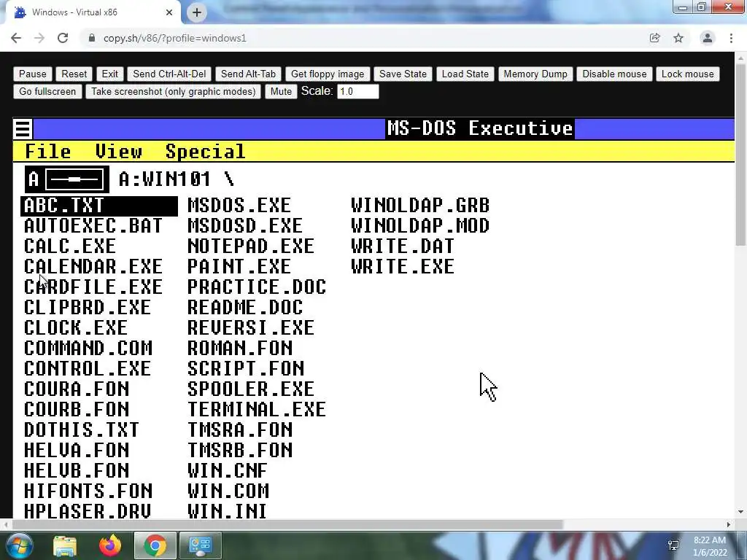The width and height of the screenshot is (747, 560).
Task: Select CLIPBRD.EXE file
Action: point(88,308)
